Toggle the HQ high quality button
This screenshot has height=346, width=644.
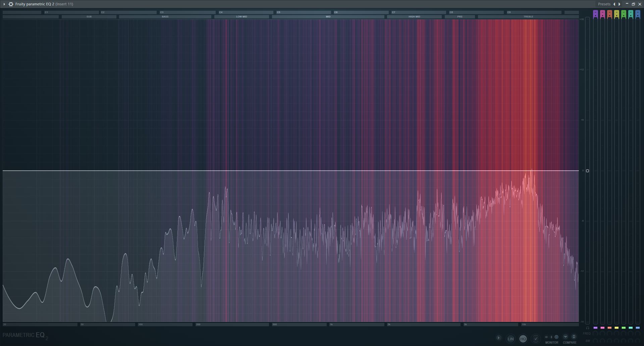coord(523,339)
